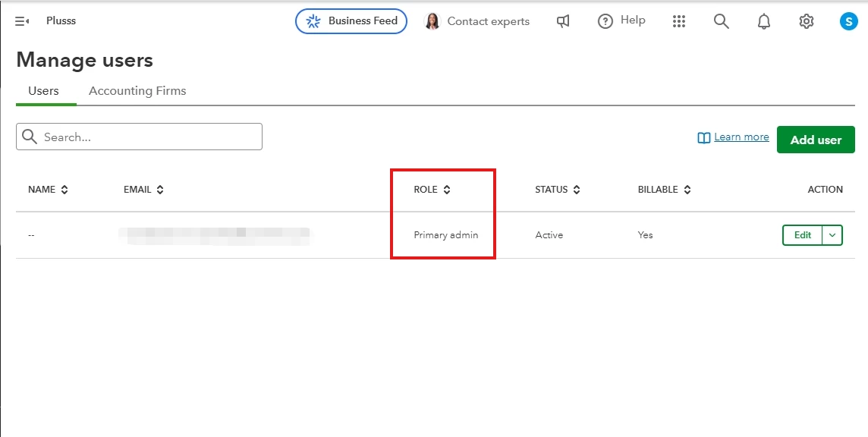Sort the table by ROLE column
868x437 pixels.
432,190
